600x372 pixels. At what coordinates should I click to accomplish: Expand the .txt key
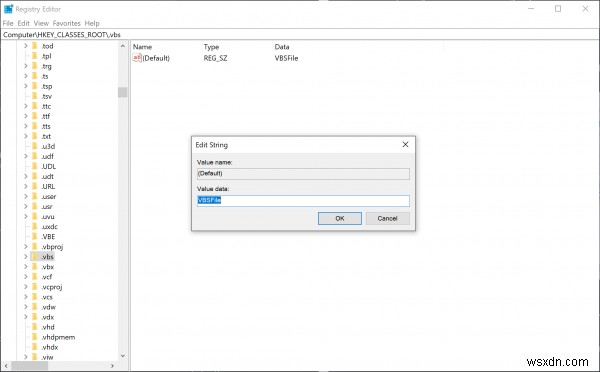(26, 136)
